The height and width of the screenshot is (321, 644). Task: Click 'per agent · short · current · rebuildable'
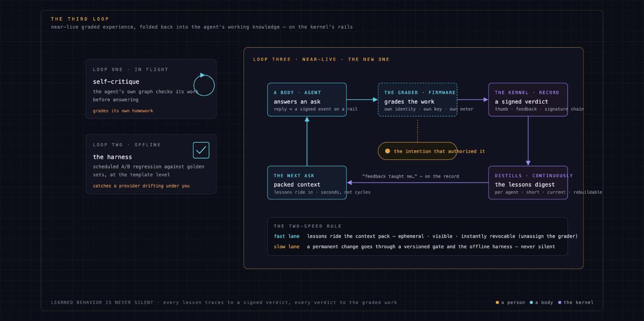(x=548, y=192)
